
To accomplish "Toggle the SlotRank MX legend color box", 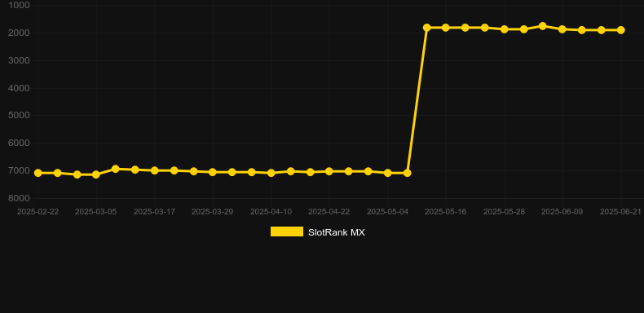I will pyautogui.click(x=287, y=231).
